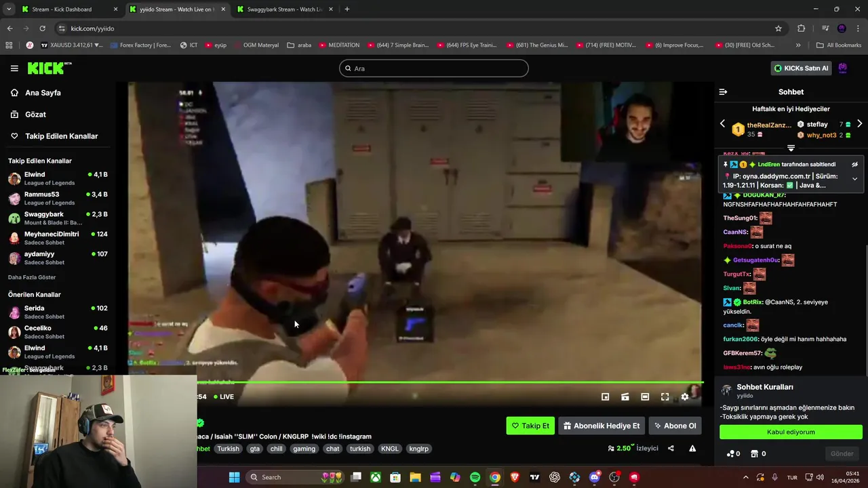Show previous top gifters
The image size is (868, 488).
(722, 124)
